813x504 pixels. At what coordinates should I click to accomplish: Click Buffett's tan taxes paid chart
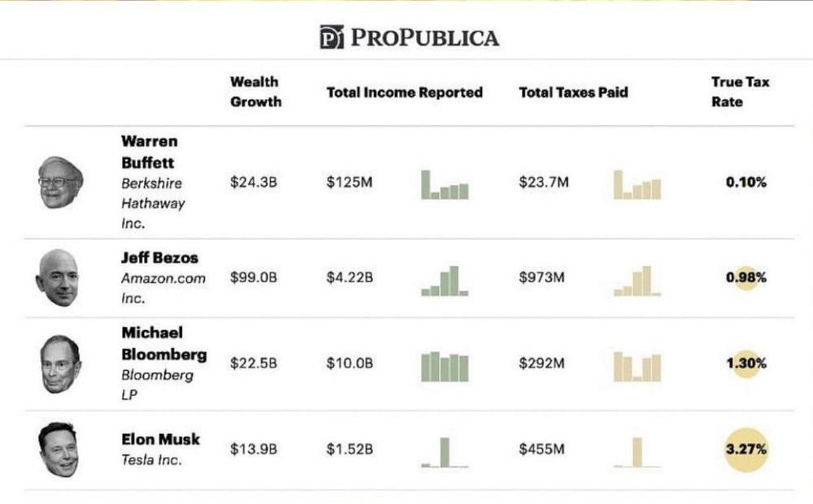pyautogui.click(x=637, y=185)
